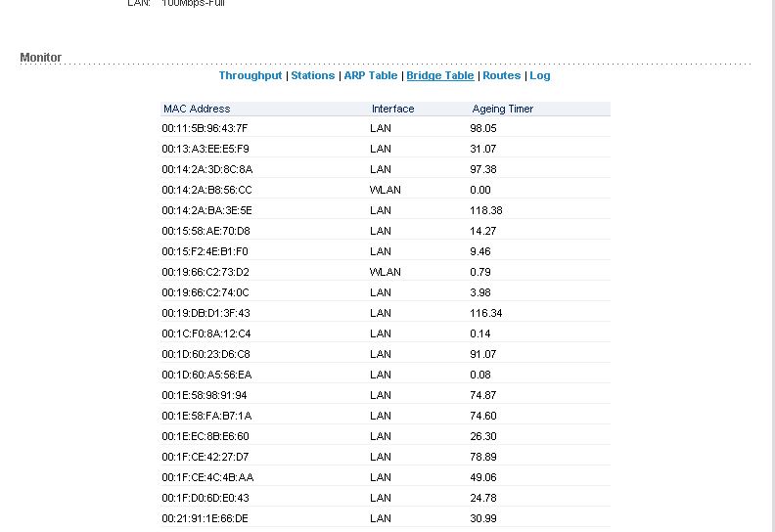This screenshot has width=775, height=532.
Task: Click the Interface column header
Action: (392, 109)
